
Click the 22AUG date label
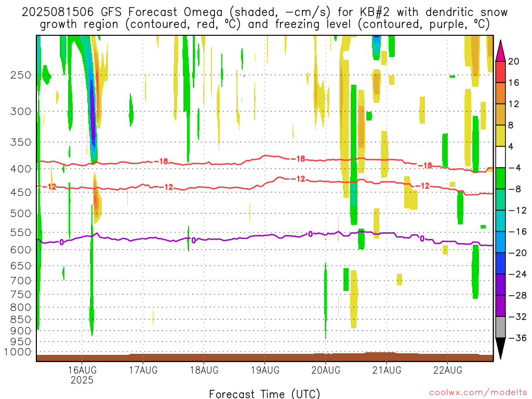(x=447, y=370)
